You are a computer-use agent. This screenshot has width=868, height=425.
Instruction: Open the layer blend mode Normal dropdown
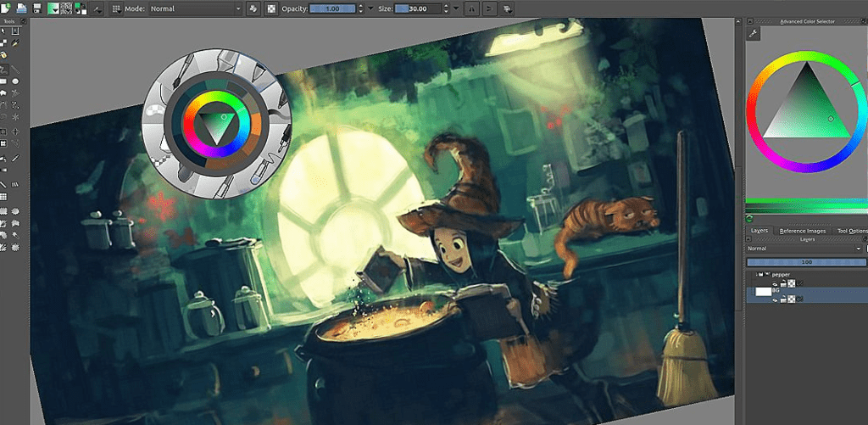point(804,249)
